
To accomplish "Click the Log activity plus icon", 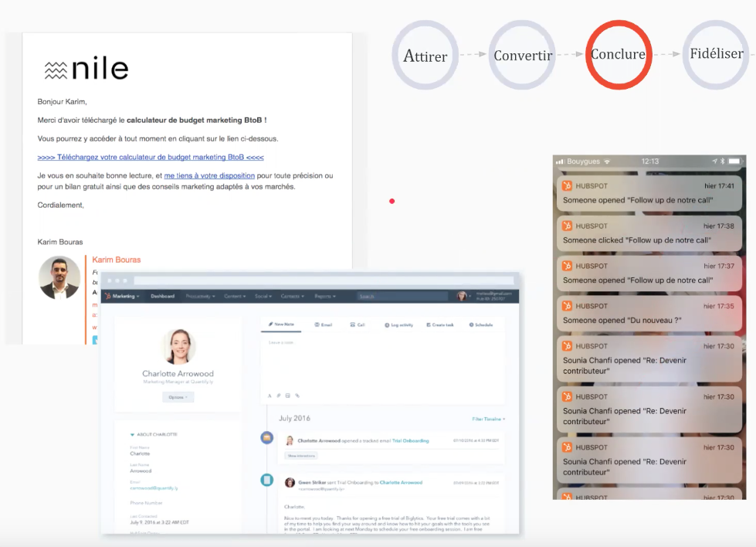I will (x=387, y=325).
